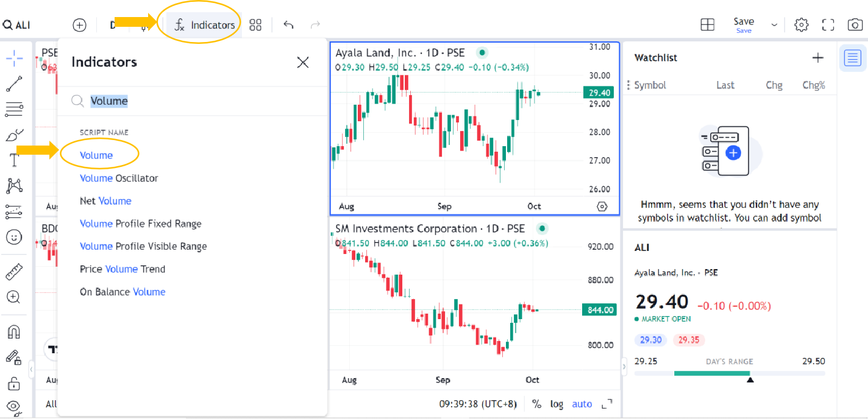The width and height of the screenshot is (868, 419).
Task: Open chart settings gear icon
Action: coord(802,25)
